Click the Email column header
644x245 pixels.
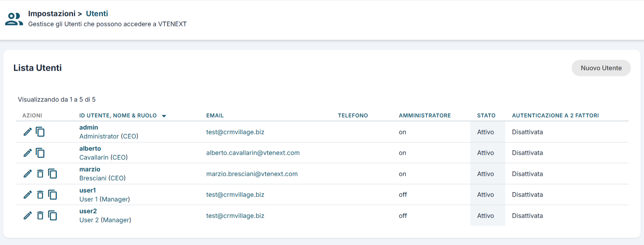215,116
